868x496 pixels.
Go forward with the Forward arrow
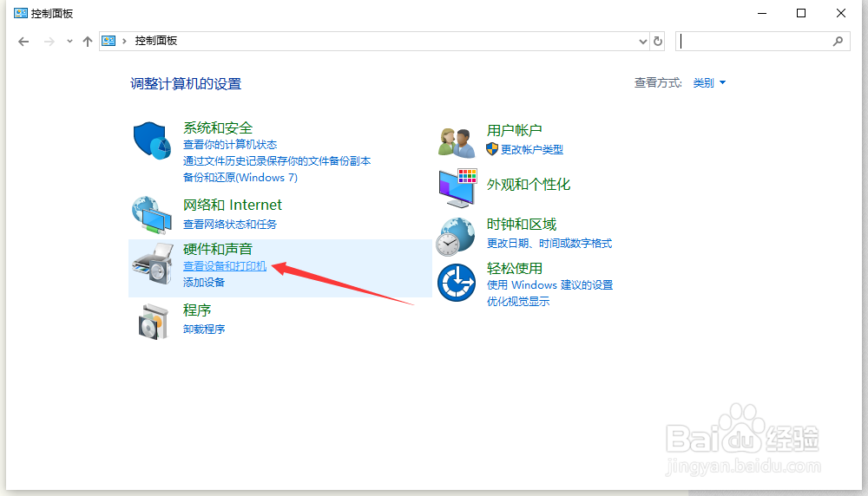pyautogui.click(x=49, y=42)
